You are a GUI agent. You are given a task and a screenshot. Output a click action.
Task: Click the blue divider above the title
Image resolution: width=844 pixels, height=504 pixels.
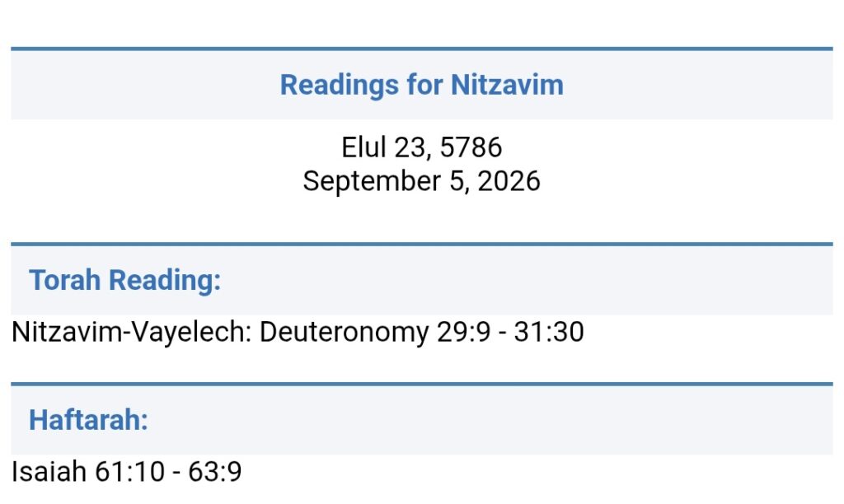click(x=421, y=49)
